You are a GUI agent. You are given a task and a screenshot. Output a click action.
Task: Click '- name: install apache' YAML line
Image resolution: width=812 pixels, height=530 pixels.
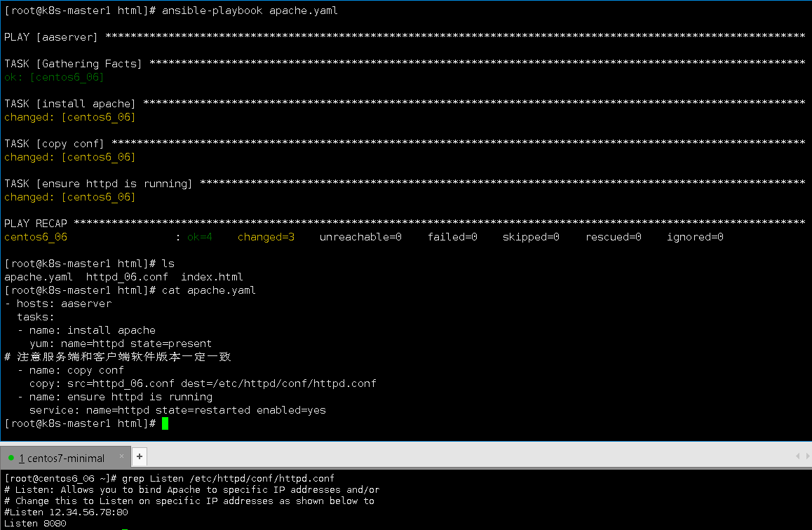pos(86,330)
